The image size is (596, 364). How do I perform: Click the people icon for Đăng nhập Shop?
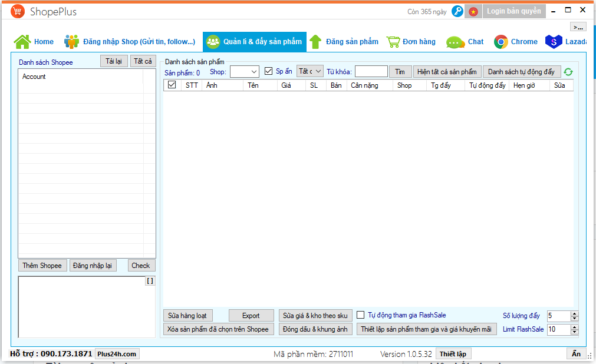click(71, 42)
